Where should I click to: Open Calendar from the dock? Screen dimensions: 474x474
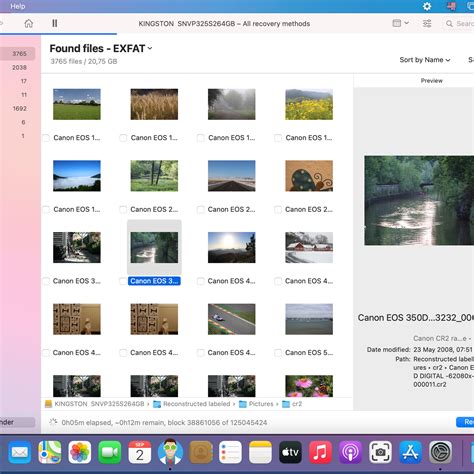click(140, 452)
